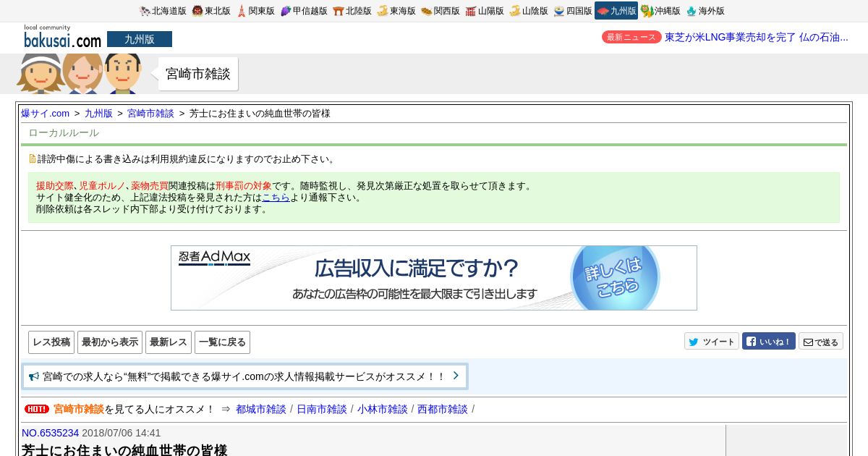Click the ローカルルール heading
Viewport: 868px width, 456px height.
[x=64, y=133]
